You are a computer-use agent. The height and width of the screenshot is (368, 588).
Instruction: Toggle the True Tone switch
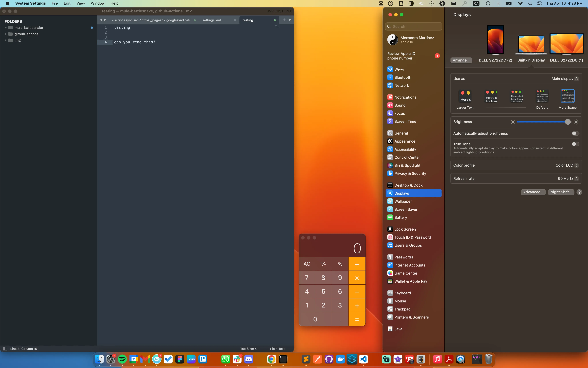575,144
